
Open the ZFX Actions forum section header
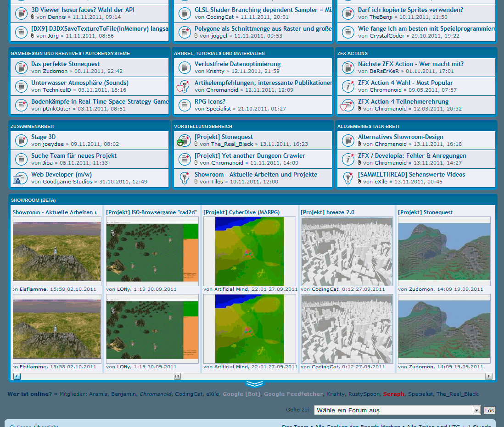click(353, 54)
